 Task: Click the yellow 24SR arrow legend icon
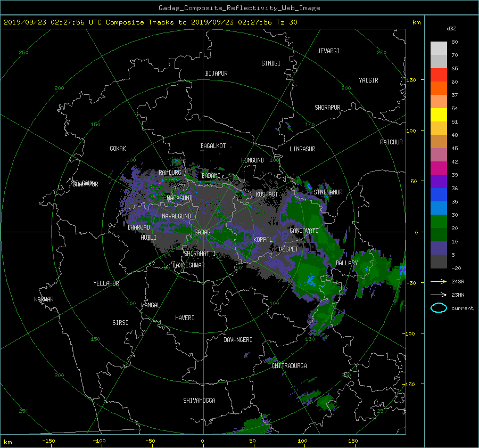(439, 282)
